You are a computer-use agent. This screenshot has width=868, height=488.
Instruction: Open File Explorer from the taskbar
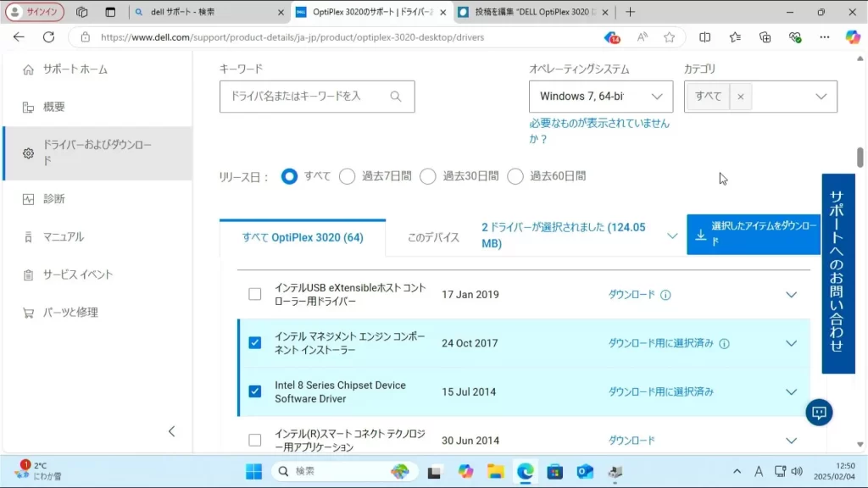[x=495, y=472]
